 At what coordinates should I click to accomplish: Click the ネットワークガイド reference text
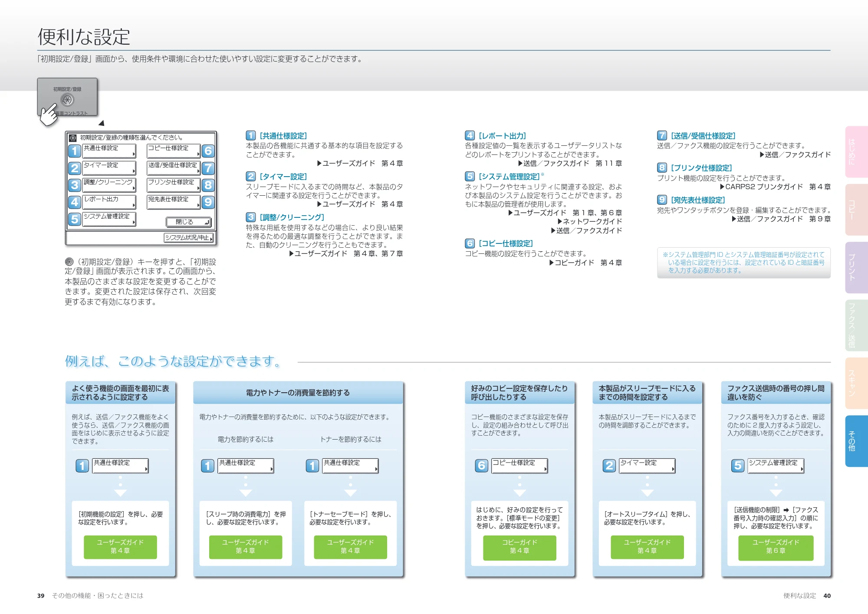tap(590, 221)
